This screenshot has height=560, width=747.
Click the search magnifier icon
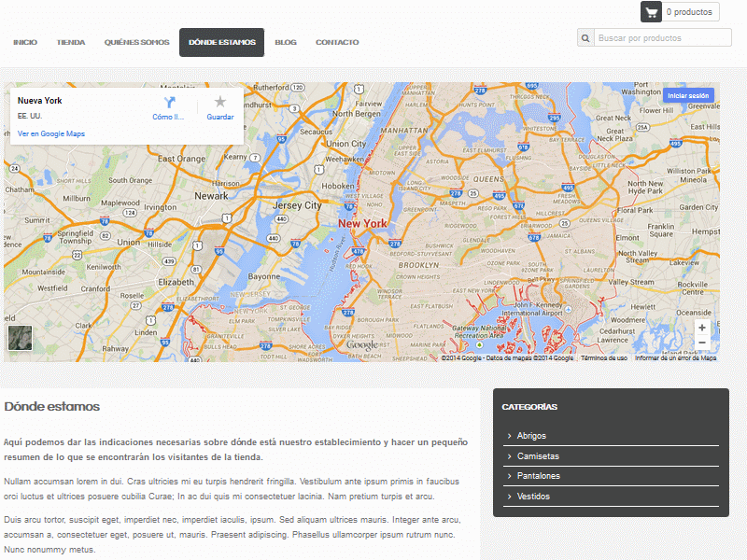click(x=585, y=37)
